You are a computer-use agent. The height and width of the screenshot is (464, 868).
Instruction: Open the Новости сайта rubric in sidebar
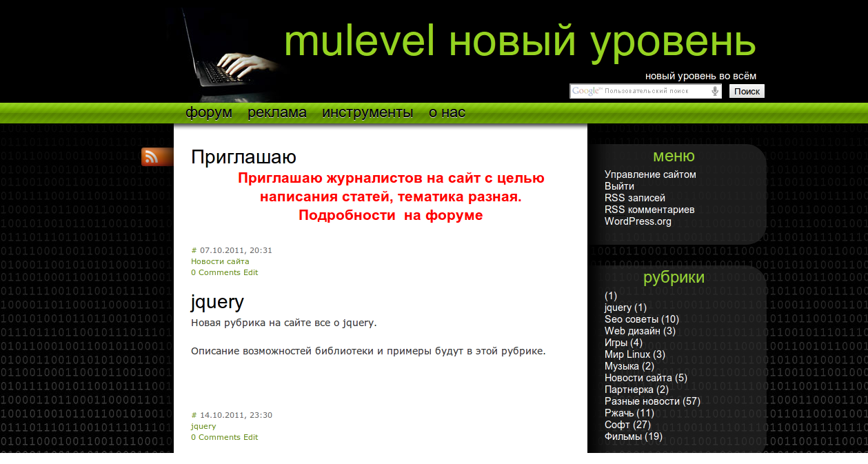[638, 378]
